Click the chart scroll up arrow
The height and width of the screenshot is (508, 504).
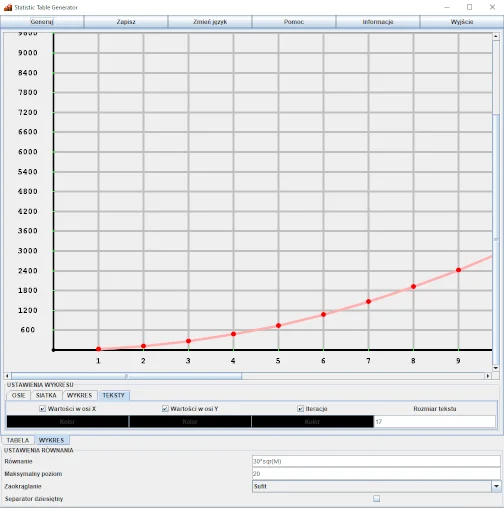(x=496, y=36)
